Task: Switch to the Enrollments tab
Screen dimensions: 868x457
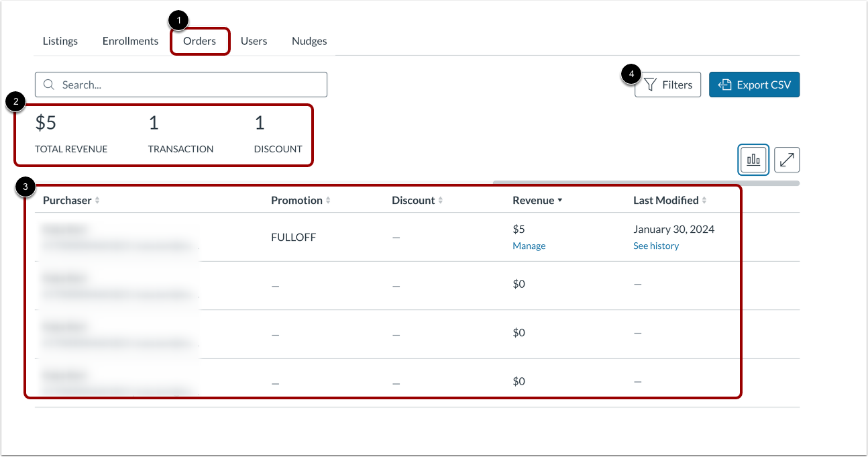Action: point(130,41)
